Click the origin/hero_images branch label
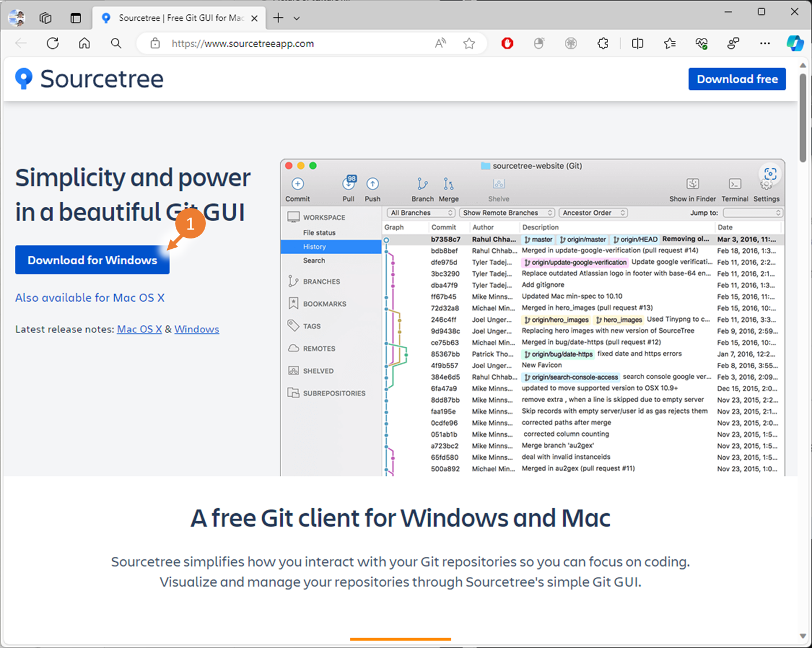Screen dimensions: 812x648 coord(556,320)
